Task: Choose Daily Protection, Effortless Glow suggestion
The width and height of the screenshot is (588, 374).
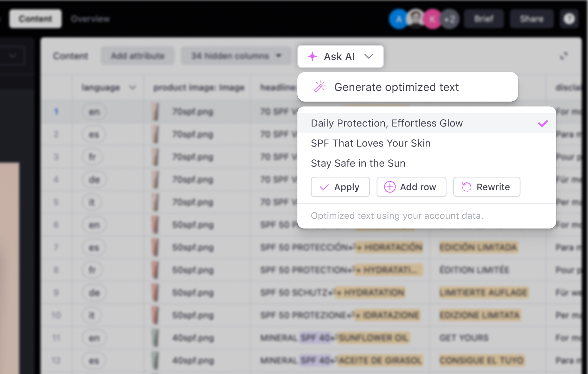Action: [426, 123]
